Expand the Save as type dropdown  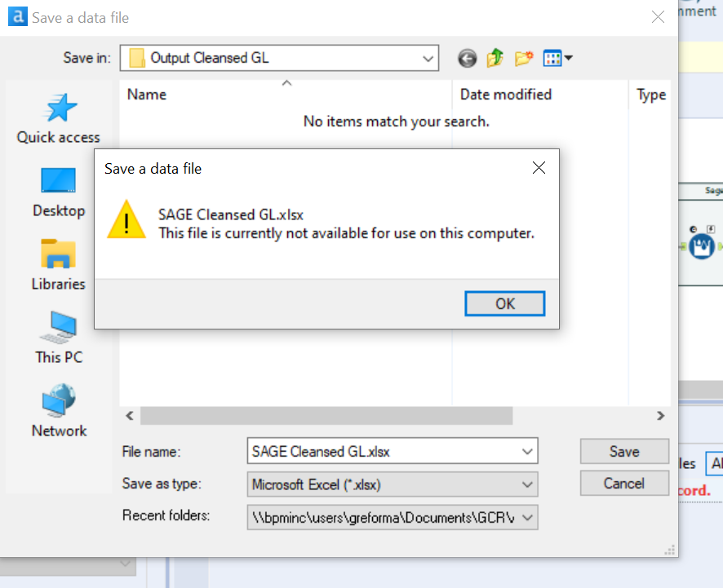(529, 484)
